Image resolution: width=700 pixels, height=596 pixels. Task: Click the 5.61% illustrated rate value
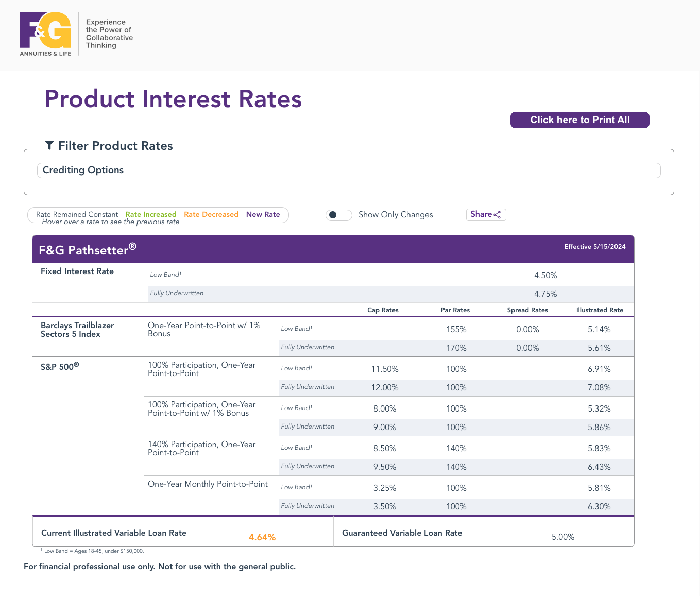599,348
